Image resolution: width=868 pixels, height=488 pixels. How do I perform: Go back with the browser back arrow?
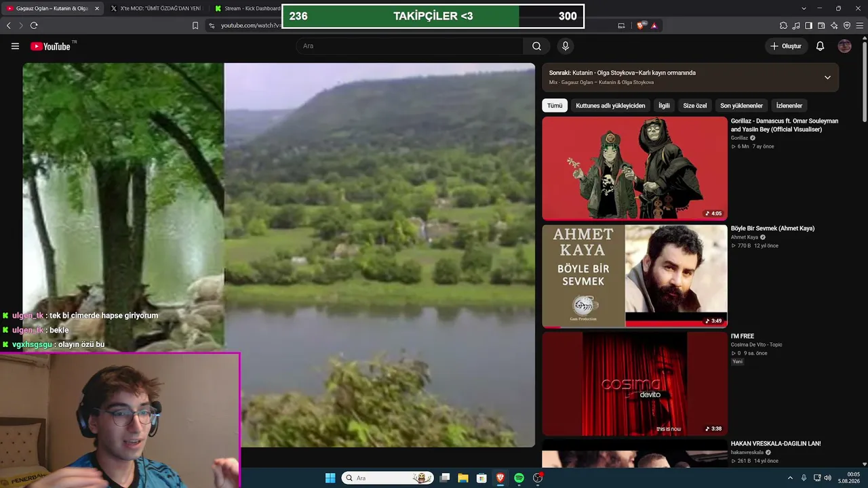tap(9, 26)
